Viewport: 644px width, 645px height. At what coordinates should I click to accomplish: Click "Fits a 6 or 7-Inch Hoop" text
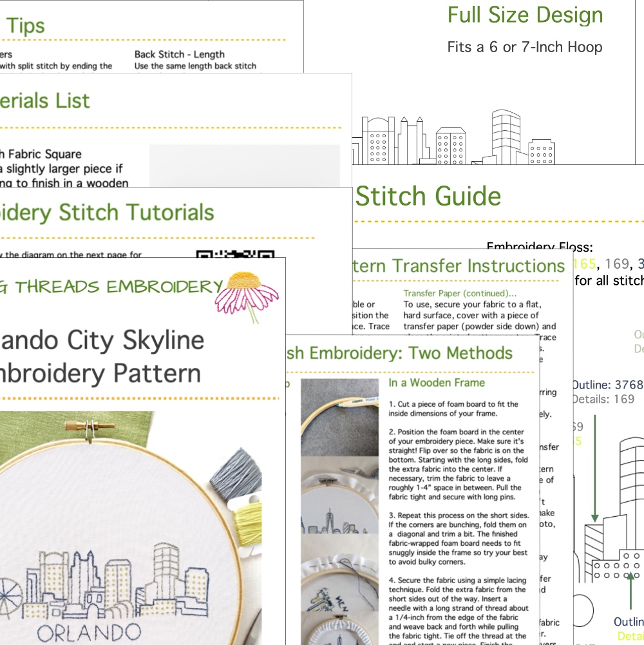[x=525, y=47]
